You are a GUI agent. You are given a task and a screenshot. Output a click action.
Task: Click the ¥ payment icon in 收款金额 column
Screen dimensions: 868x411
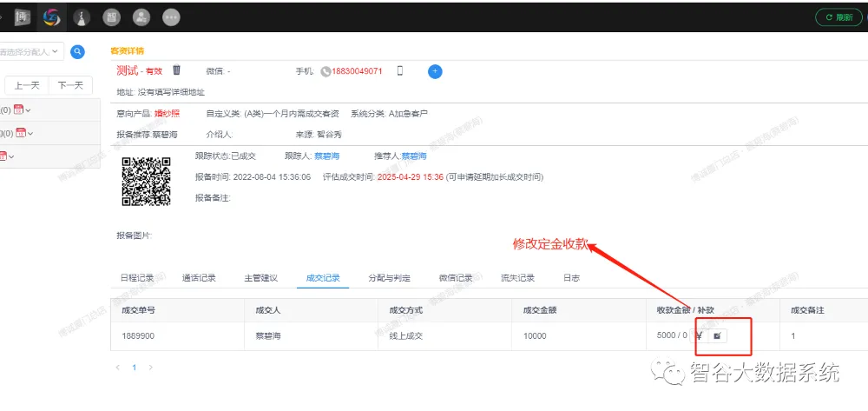(699, 335)
